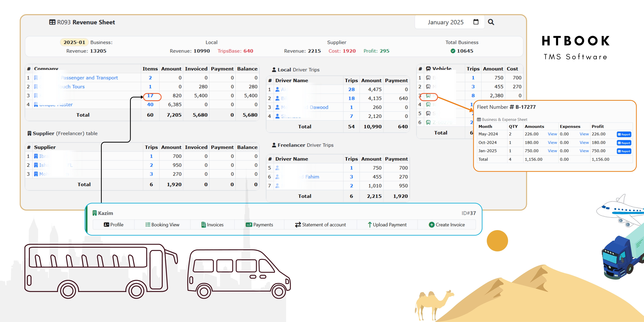Click person icon in local driver row 2

pyautogui.click(x=277, y=98)
